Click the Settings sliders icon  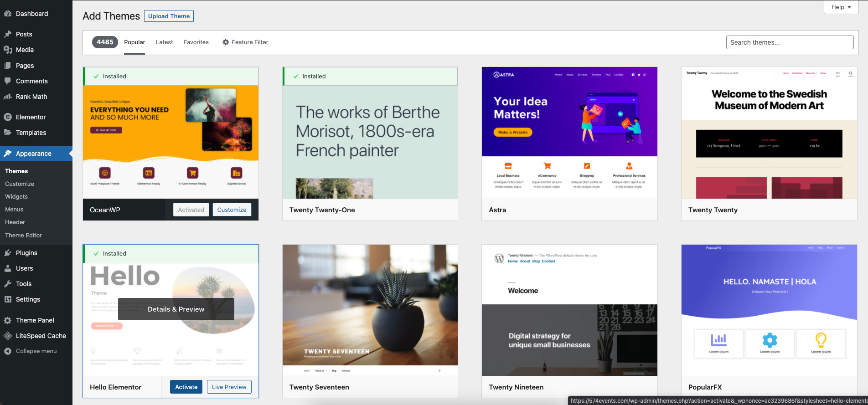(8, 299)
